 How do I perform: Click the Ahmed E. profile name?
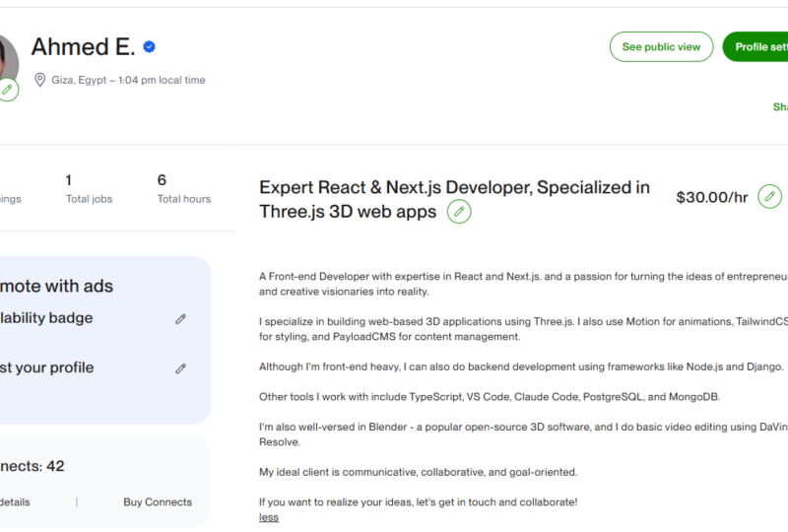tap(83, 46)
